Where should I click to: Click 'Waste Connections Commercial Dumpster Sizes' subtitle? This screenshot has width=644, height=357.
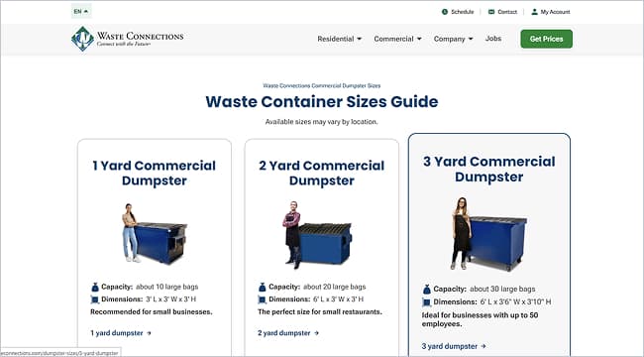pos(322,86)
